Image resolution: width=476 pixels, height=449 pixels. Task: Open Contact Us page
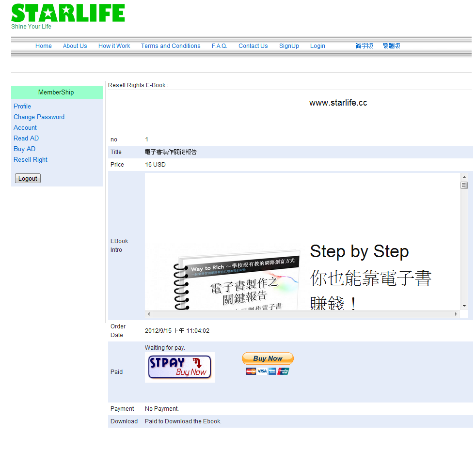click(253, 46)
